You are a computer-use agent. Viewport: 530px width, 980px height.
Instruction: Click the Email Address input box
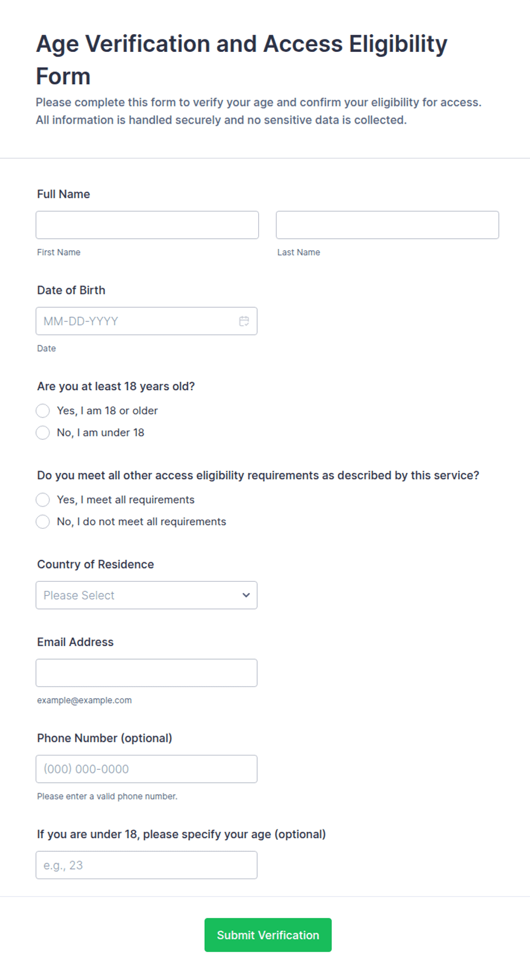pyautogui.click(x=146, y=672)
